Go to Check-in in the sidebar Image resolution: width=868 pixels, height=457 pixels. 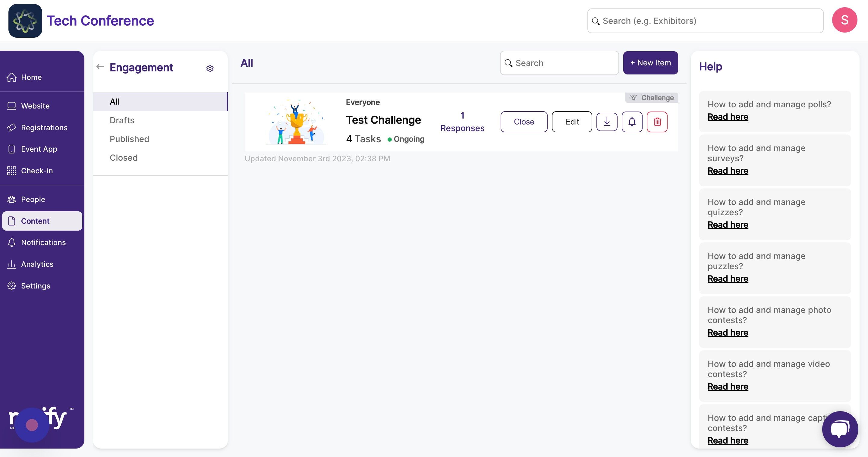click(37, 171)
